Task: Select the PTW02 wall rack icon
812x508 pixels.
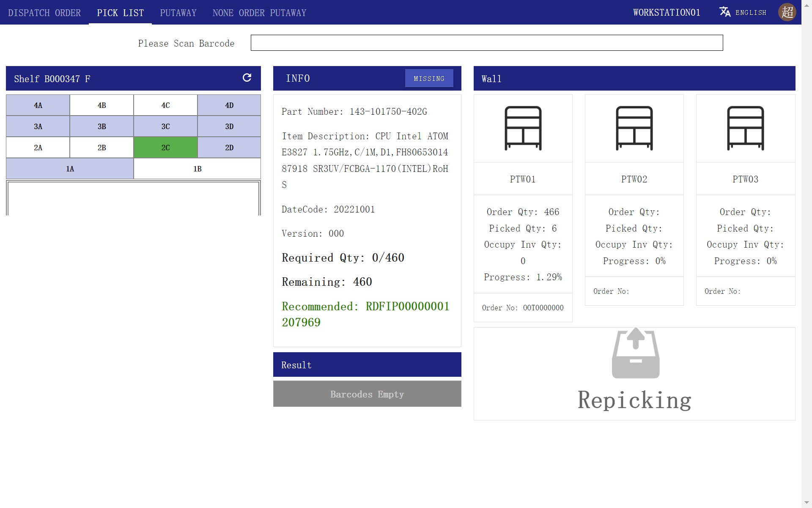Action: coord(634,128)
